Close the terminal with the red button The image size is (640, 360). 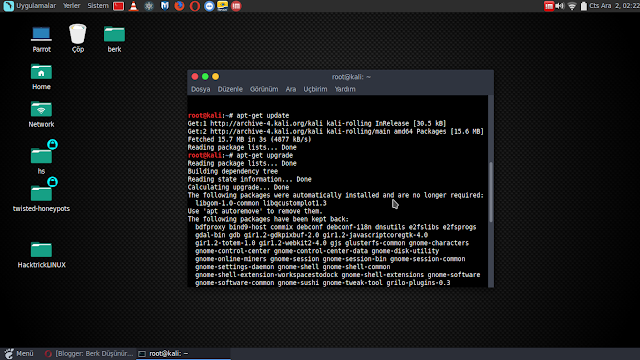coord(195,76)
